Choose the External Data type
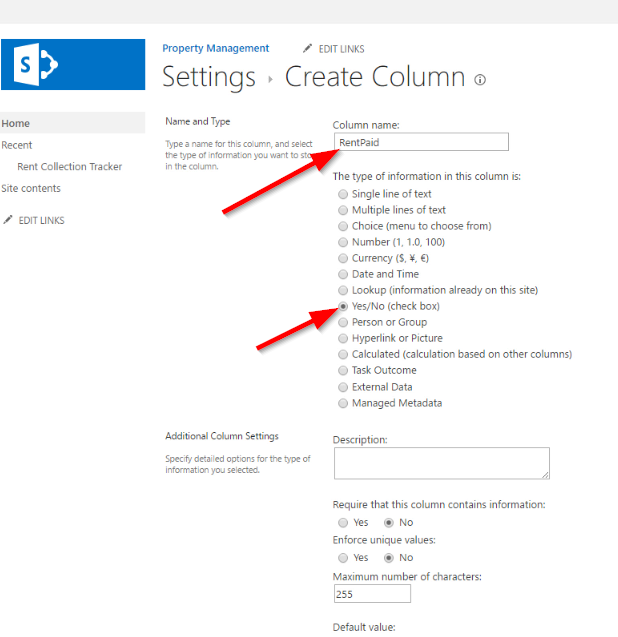This screenshot has width=618, height=637. (x=343, y=387)
